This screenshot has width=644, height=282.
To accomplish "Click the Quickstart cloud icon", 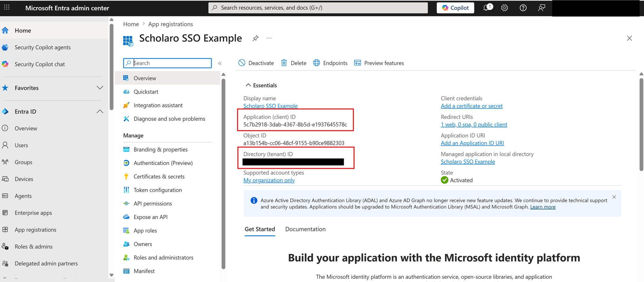I will point(126,92).
